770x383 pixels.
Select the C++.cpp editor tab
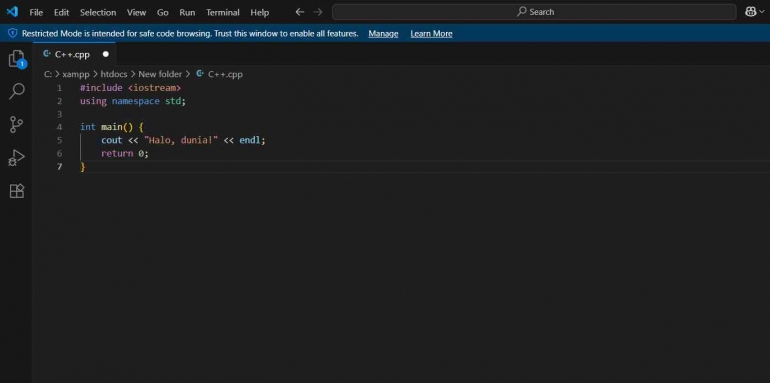click(x=74, y=54)
